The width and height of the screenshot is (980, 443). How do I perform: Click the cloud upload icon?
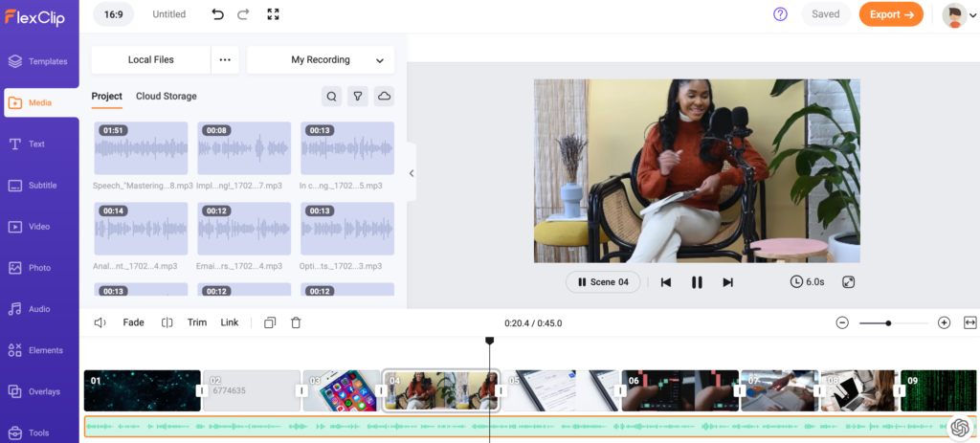coord(384,96)
